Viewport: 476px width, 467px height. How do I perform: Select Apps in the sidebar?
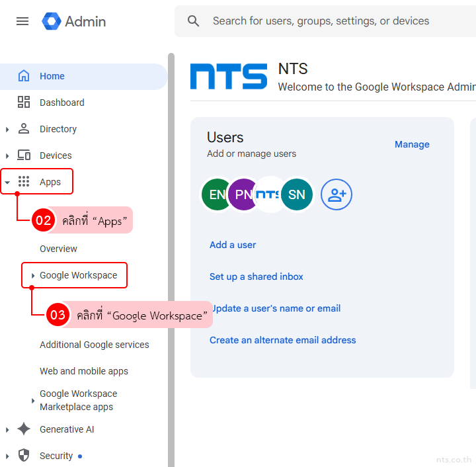click(50, 182)
